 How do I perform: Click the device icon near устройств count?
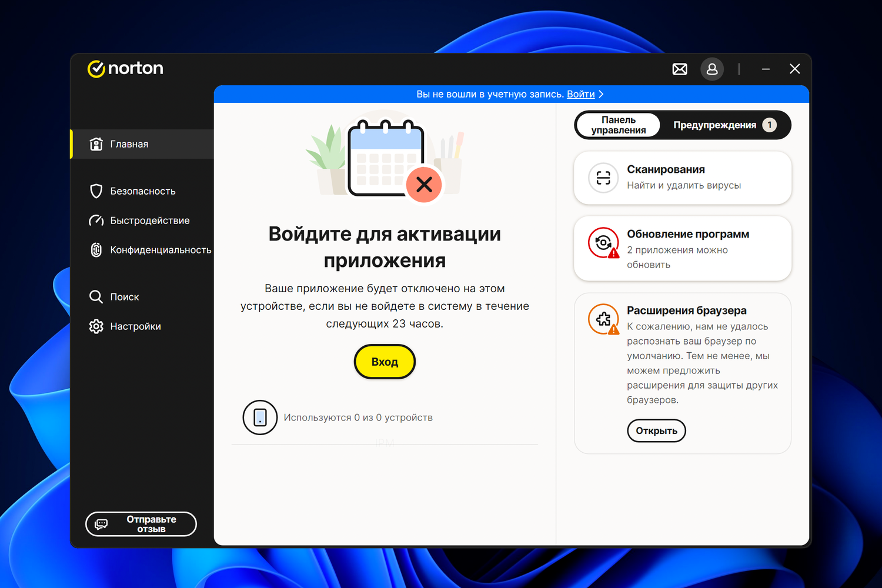[260, 417]
